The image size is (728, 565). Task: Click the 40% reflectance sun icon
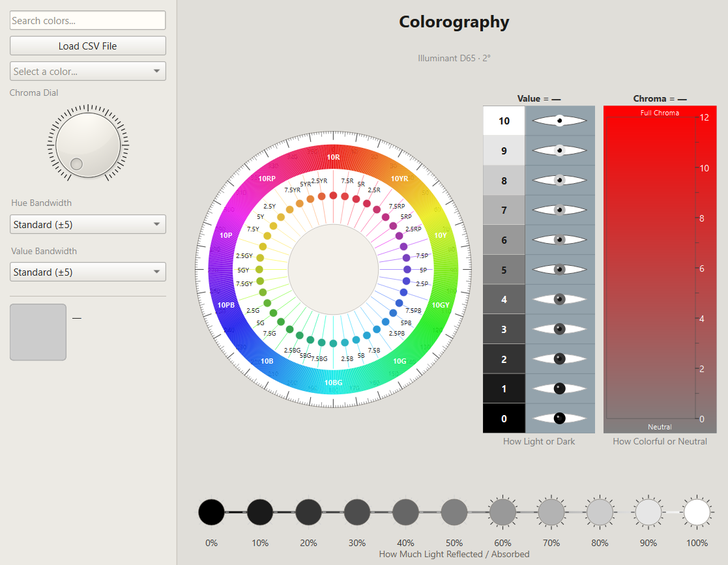pos(405,512)
